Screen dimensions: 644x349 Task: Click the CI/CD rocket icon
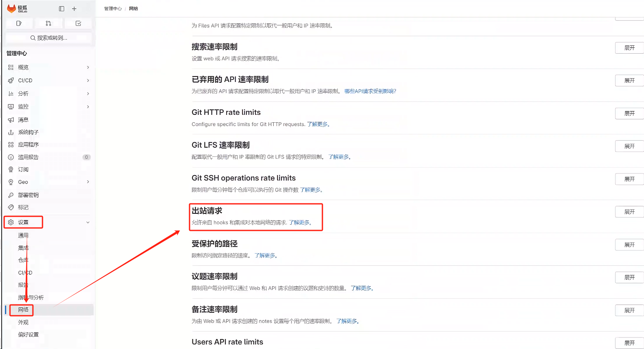(x=11, y=80)
